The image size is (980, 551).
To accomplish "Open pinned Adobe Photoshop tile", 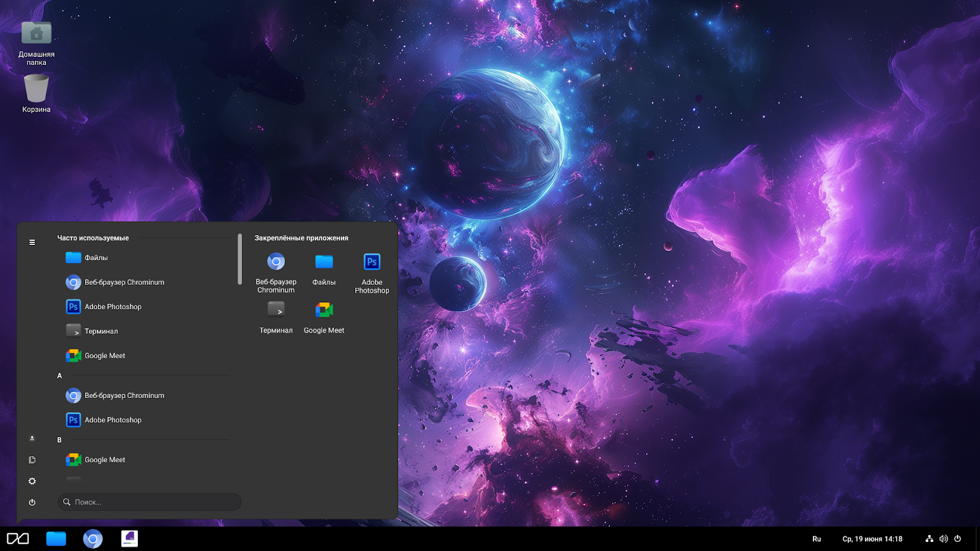I will click(372, 273).
